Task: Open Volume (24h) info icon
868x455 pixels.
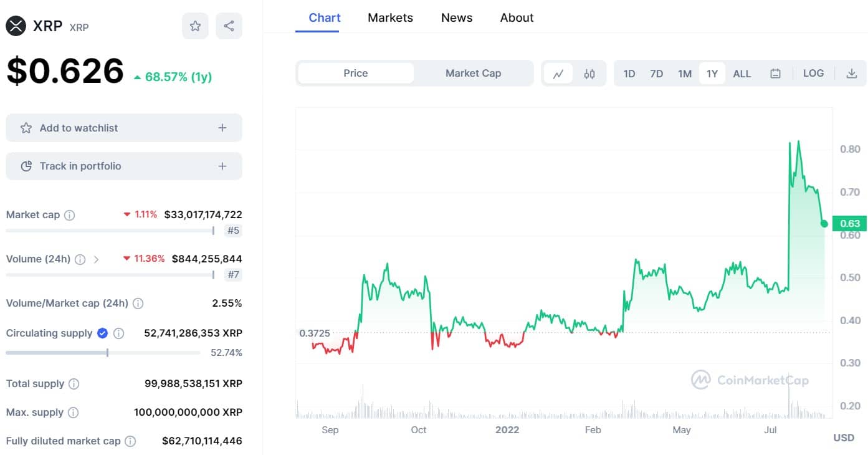Action: point(80,259)
